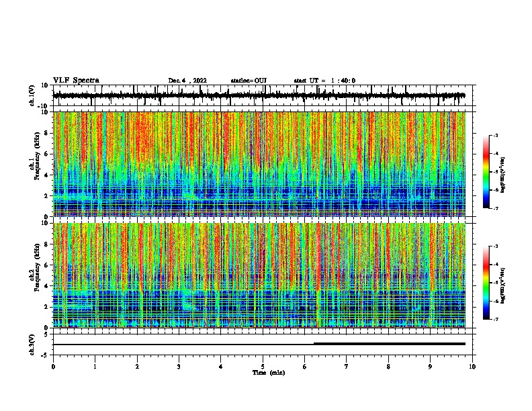Click the 'ch.1(V)' waveform axis label
This screenshot has height=411, width=532.
click(32, 95)
